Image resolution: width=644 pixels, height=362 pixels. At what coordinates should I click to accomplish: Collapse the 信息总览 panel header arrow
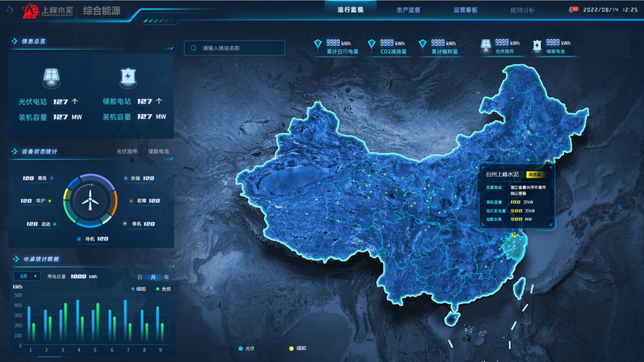[14, 42]
